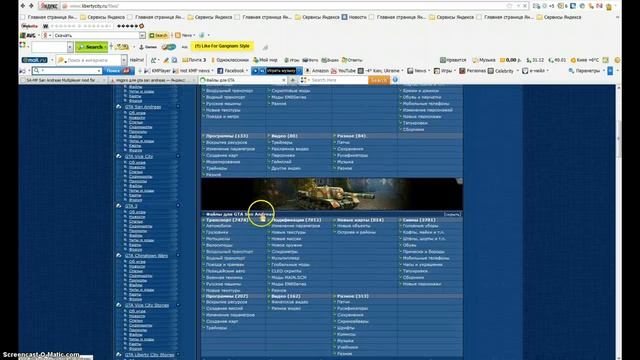Open GTA 3 sidebar section

pos(131,206)
